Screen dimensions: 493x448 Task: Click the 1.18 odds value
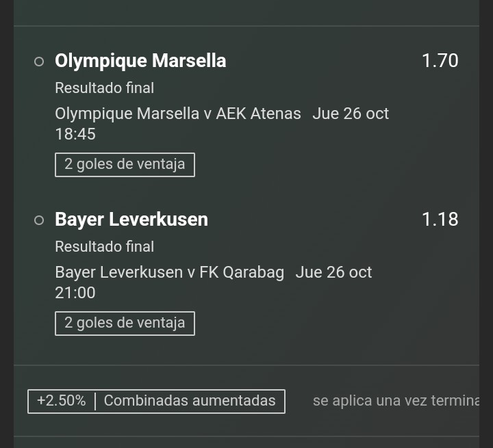440,220
